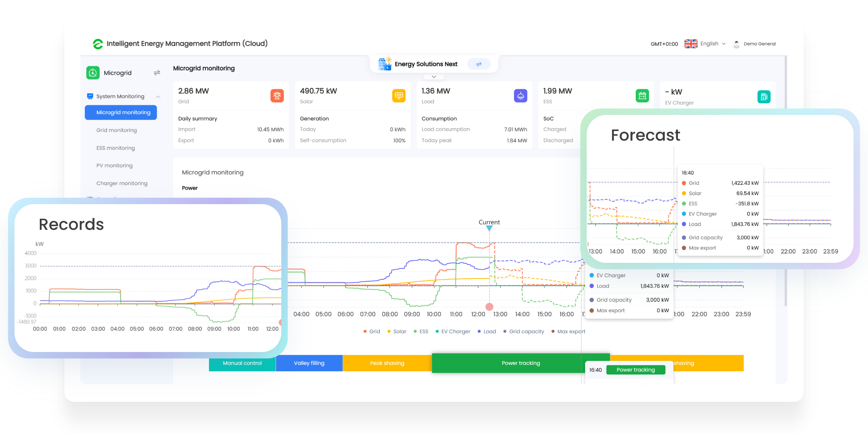Click Load 1,843.76 kW in lower tooltip
Viewport: 868px width, 434px height.
coord(629,286)
